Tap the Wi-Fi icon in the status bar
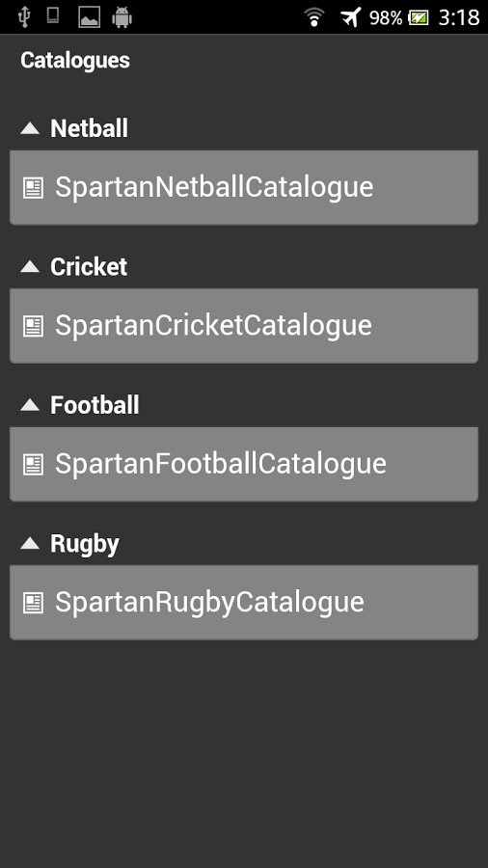This screenshot has height=868, width=488. (x=314, y=17)
